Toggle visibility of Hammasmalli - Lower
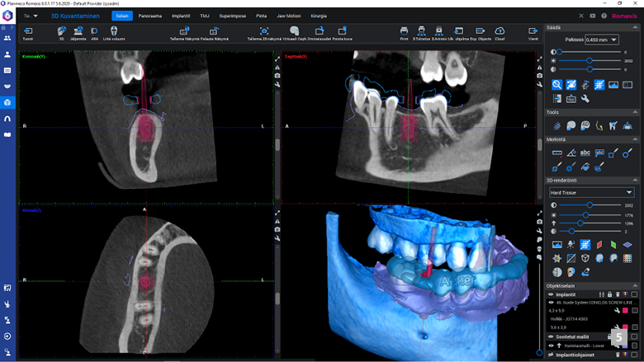Viewport: 644px width, 362px height. coord(552,346)
